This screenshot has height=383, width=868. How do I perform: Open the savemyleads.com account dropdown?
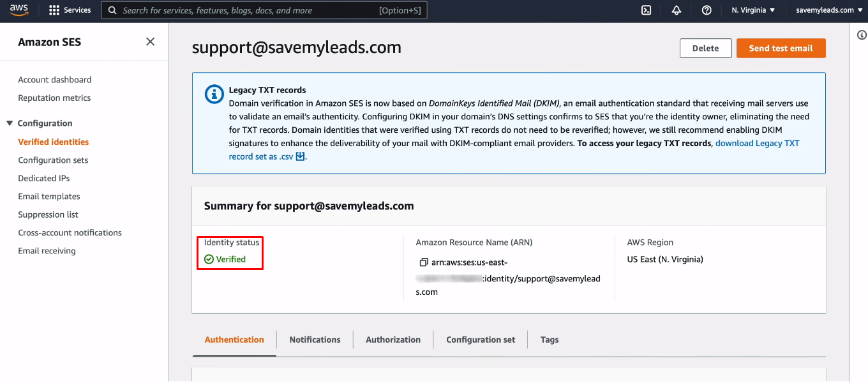[x=828, y=10]
